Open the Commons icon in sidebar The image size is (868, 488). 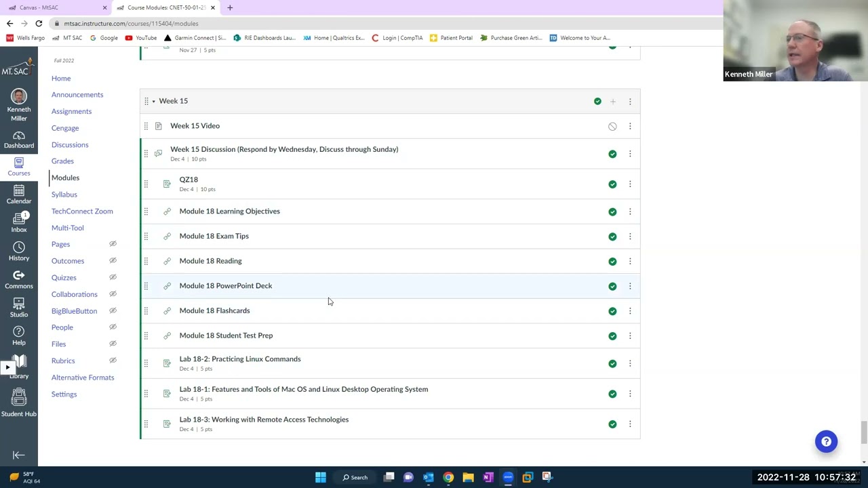[19, 279]
